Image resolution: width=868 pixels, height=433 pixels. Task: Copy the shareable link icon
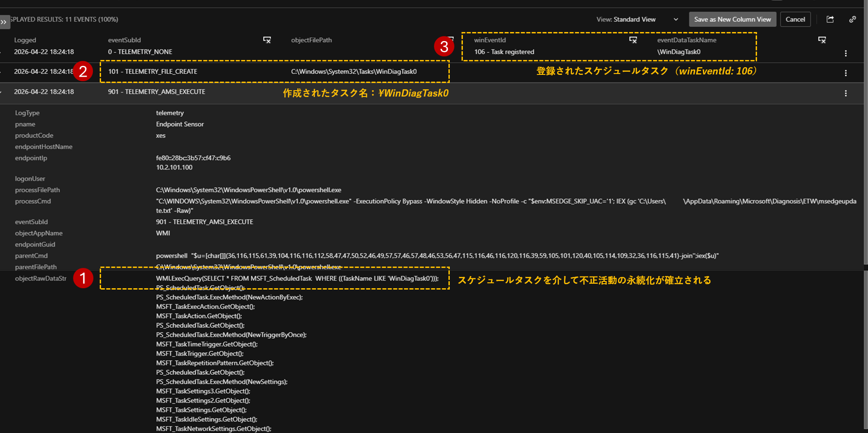pyautogui.click(x=852, y=19)
